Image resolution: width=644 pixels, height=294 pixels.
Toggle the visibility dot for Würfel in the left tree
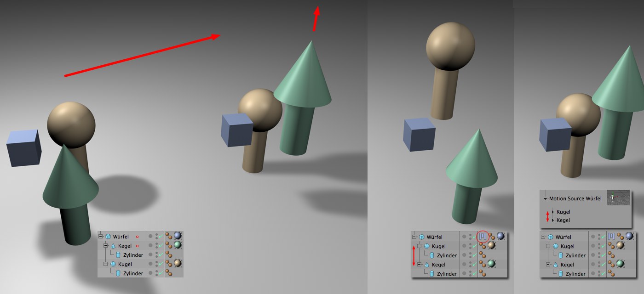coord(150,236)
